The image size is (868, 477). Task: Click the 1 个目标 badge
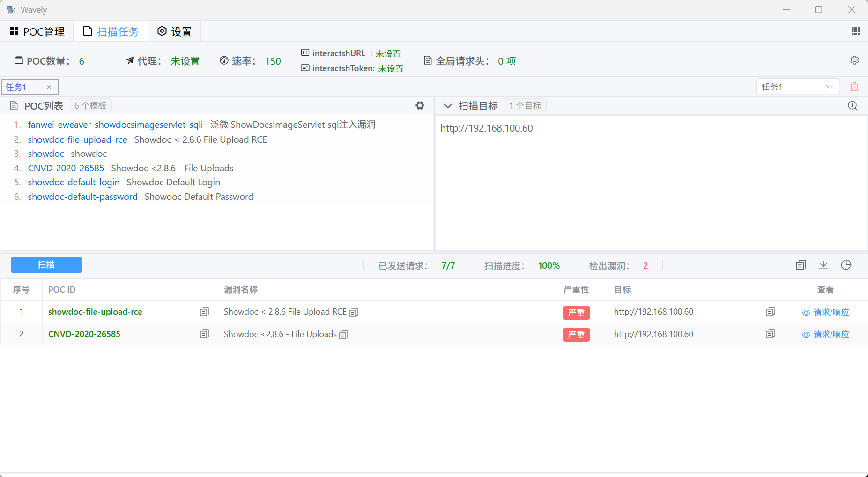(x=525, y=106)
